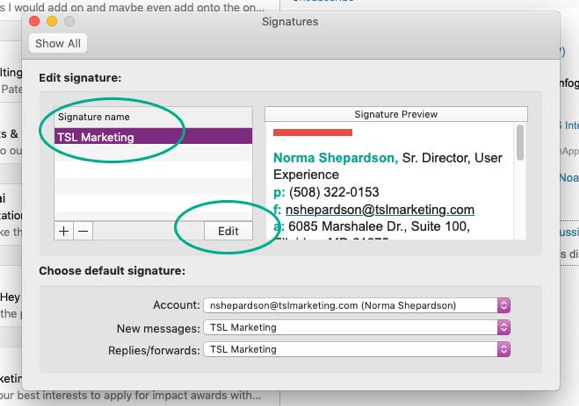Select the TSL Marketing signature row
Viewport: 579px width, 406px height.
[x=153, y=136]
